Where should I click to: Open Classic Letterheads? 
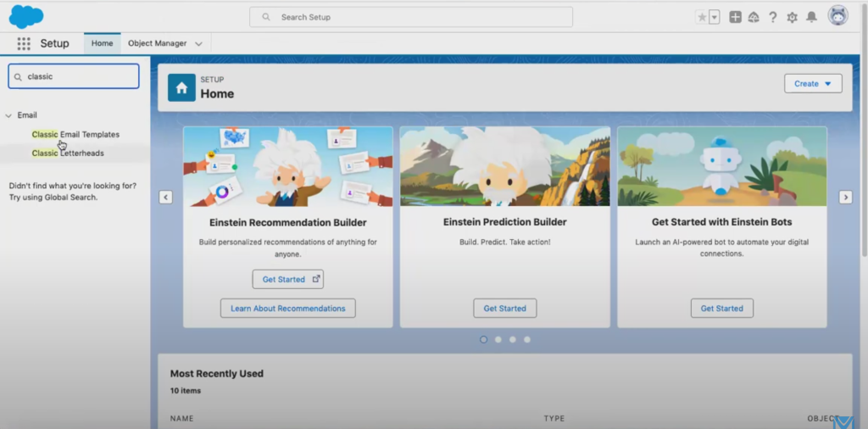[68, 153]
